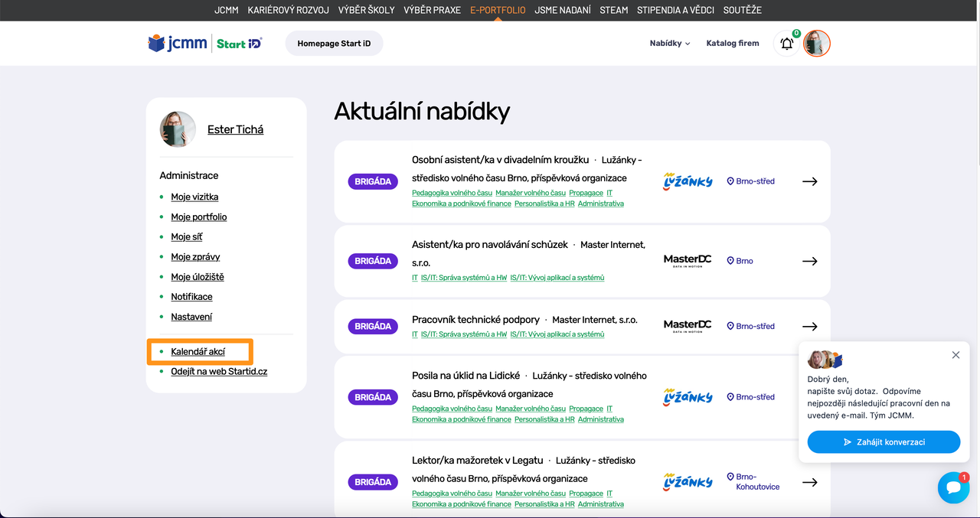The height and width of the screenshot is (518, 980).
Task: Open JSME NADANÍ top navigation item
Action: [x=563, y=10]
